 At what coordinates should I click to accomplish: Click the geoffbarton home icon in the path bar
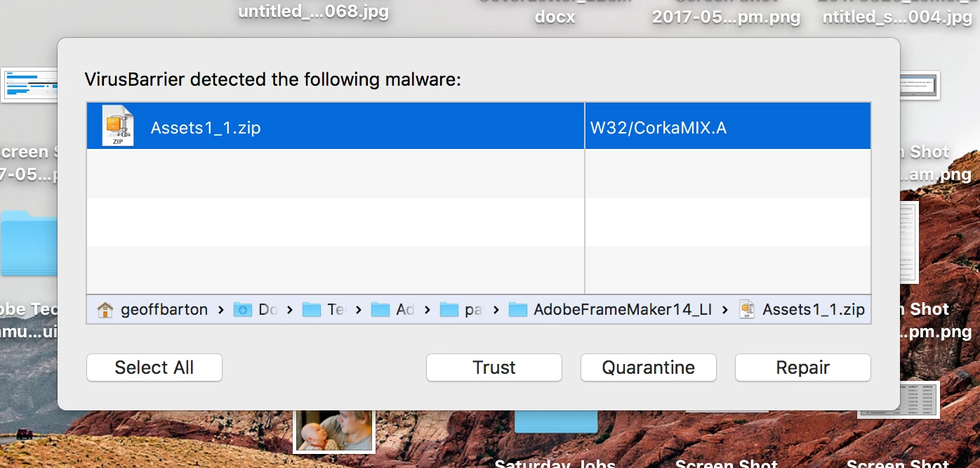click(105, 309)
